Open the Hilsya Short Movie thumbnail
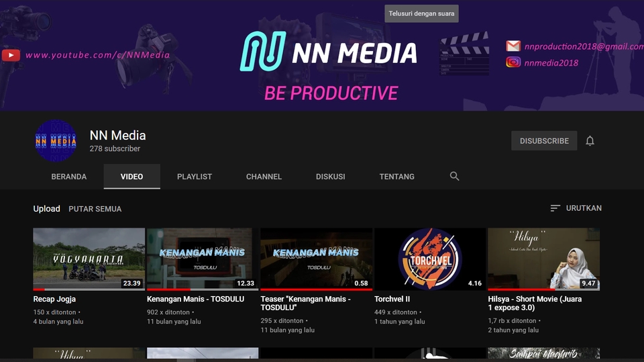The height and width of the screenshot is (362, 644). coord(544,259)
